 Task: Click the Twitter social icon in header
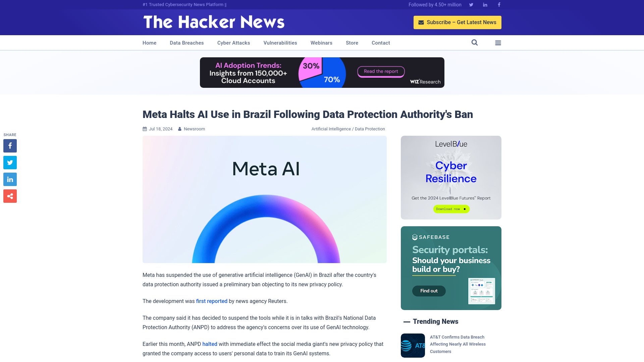point(471,4)
